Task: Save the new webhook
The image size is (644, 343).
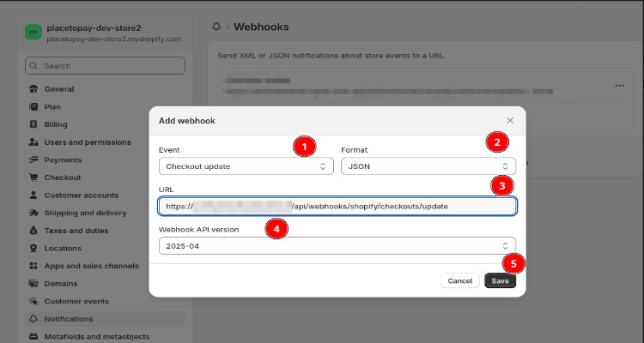Action: [500, 280]
